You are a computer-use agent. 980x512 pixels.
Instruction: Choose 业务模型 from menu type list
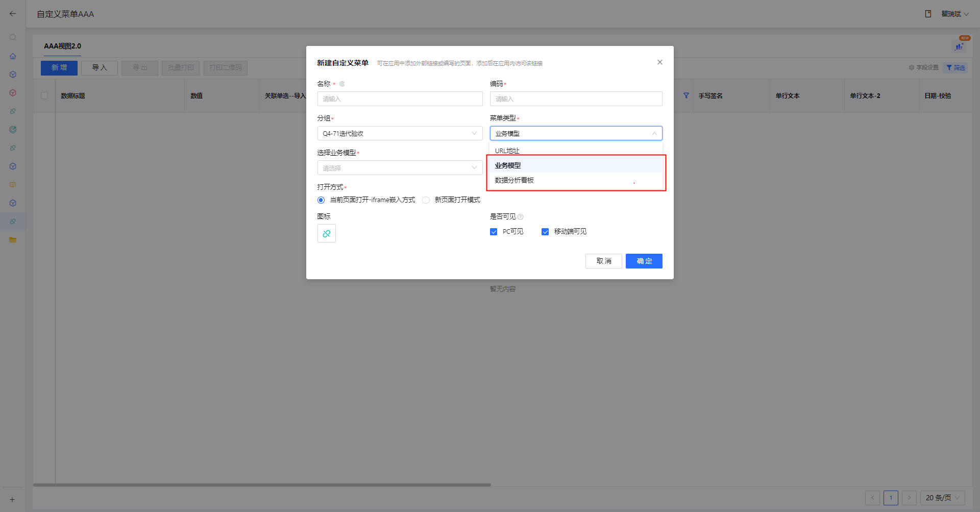coord(576,165)
